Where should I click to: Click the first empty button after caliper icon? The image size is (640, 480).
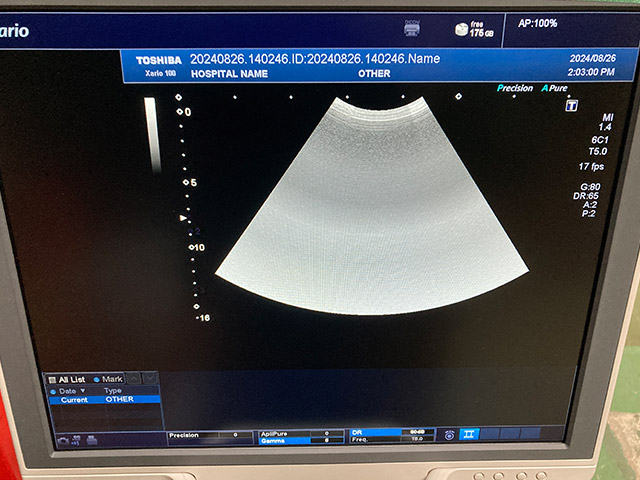(x=490, y=433)
